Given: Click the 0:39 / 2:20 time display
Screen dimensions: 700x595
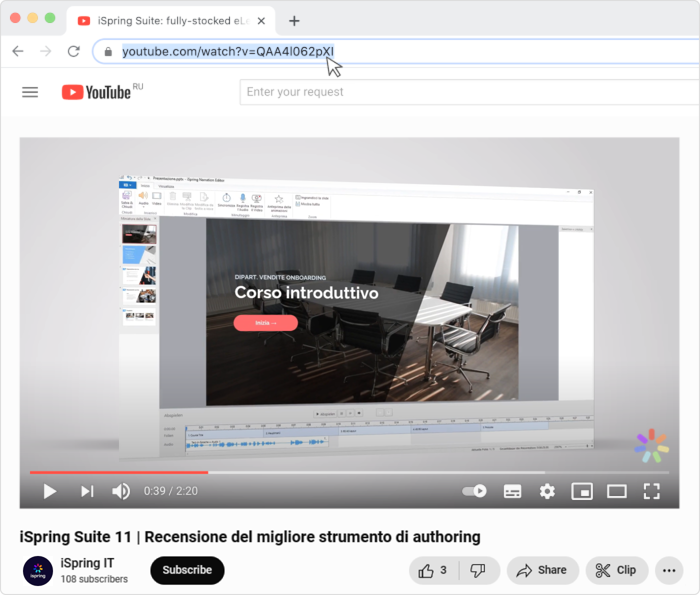Looking at the screenshot, I should (x=170, y=491).
